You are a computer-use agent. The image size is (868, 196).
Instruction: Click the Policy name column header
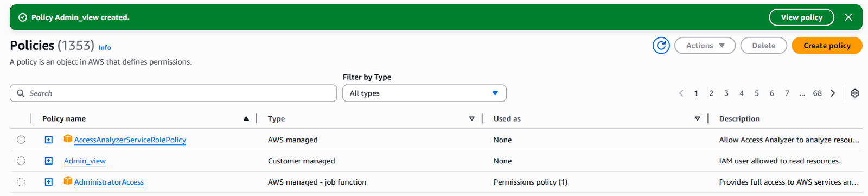point(64,118)
